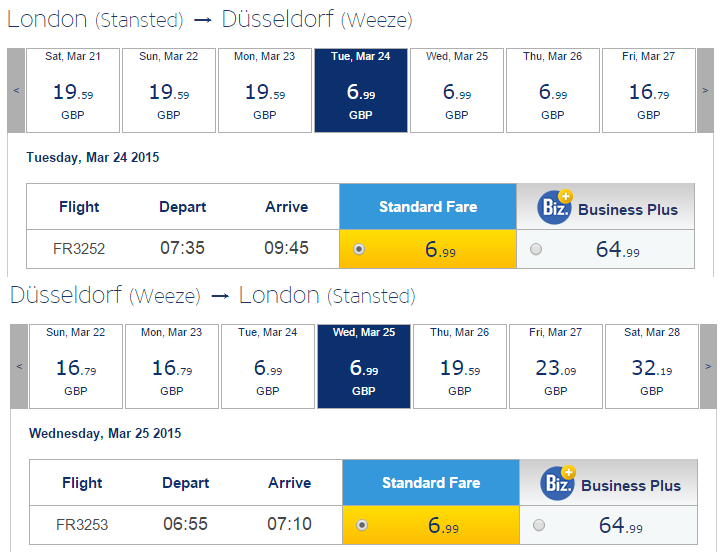Select return Standard Fare 6.99 radio button

(x=362, y=525)
